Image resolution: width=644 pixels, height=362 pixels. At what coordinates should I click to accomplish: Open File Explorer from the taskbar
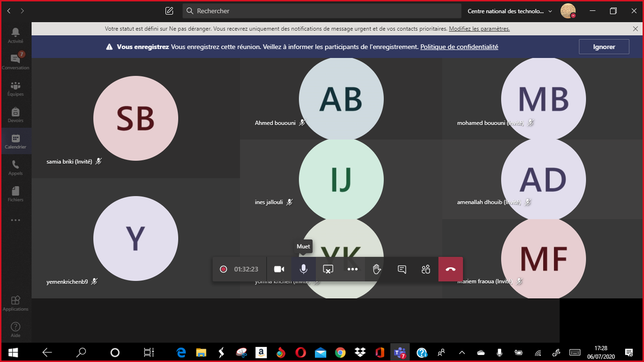(201, 352)
